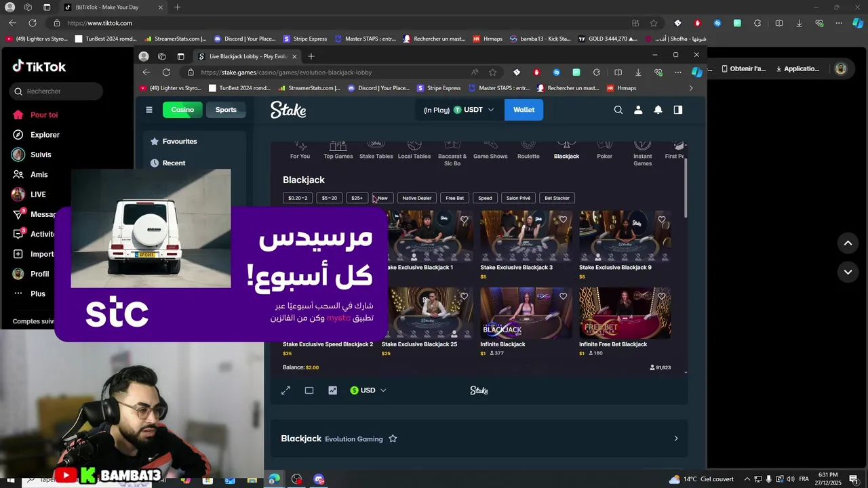The width and height of the screenshot is (868, 488).
Task: Click the Wallet button
Action: pos(524,110)
